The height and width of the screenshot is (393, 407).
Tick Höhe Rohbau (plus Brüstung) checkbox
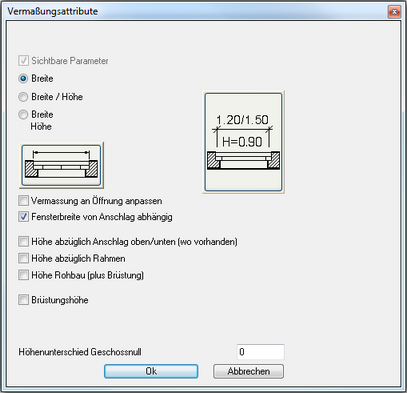[x=23, y=275]
